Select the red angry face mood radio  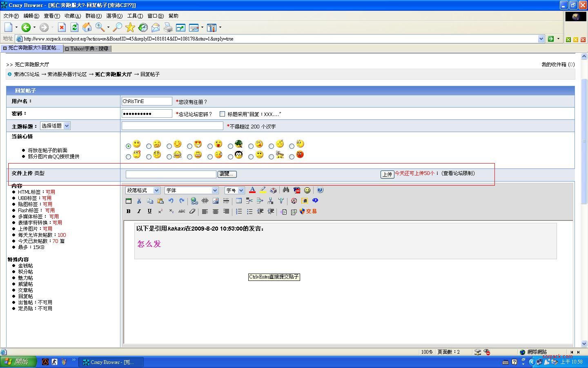point(292,157)
